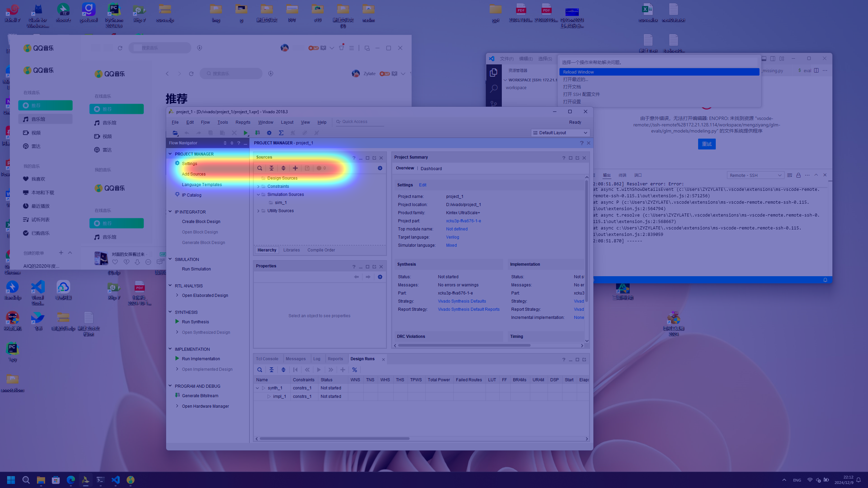The width and height of the screenshot is (868, 488).
Task: Open Settings gear in the main toolbar
Action: tap(269, 133)
